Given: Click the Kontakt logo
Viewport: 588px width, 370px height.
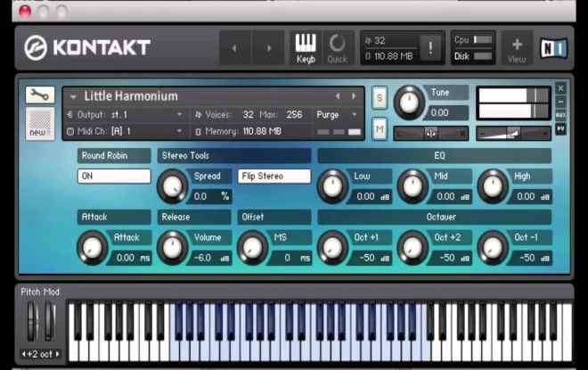Looking at the screenshot, I should point(87,47).
